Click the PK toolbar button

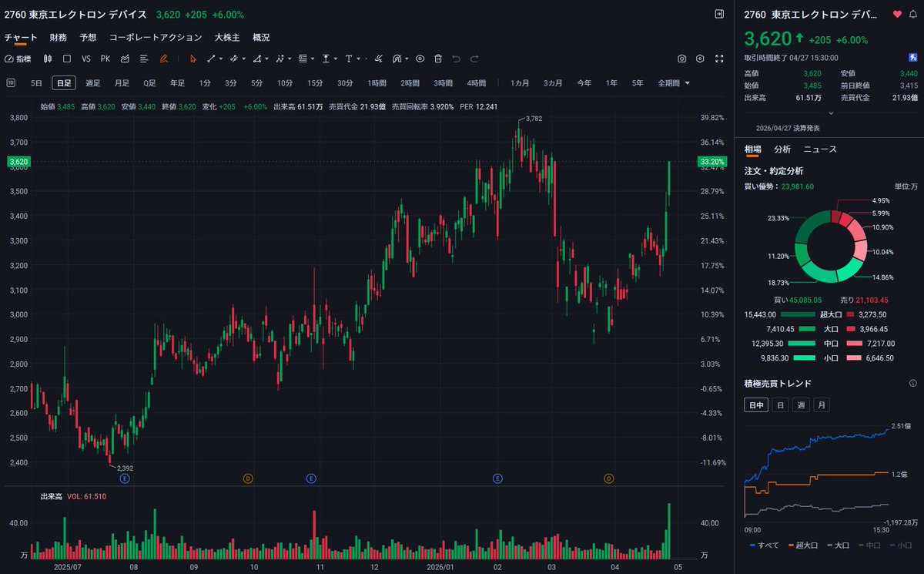click(105, 59)
